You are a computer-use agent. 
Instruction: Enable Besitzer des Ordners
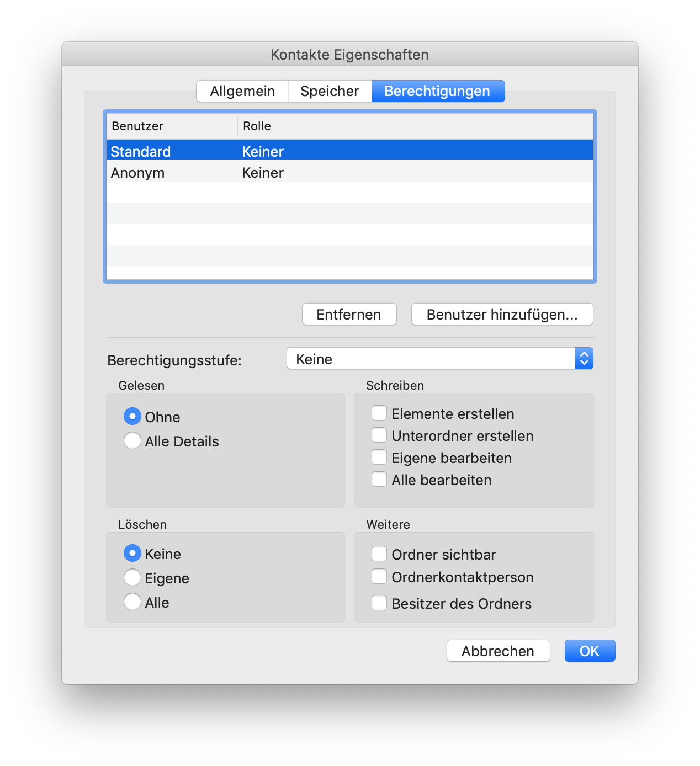click(379, 603)
